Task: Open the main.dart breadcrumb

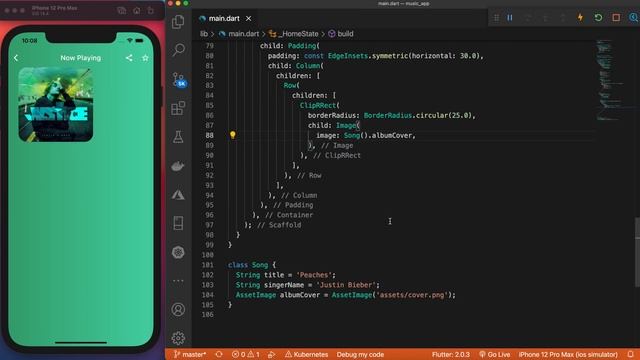Action: coord(243,34)
